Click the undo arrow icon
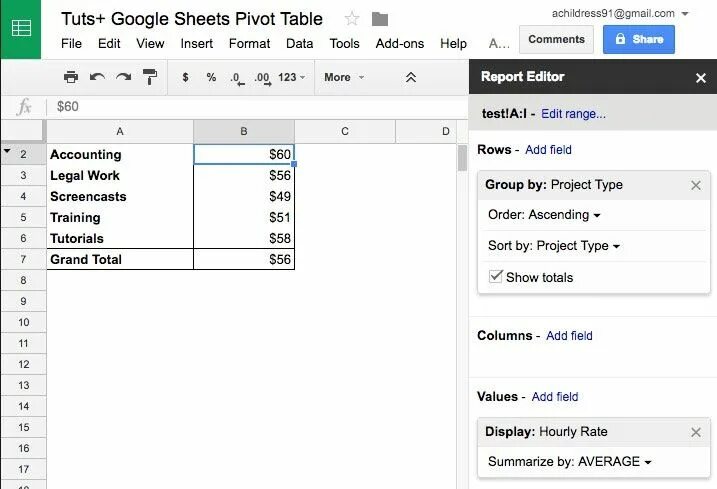This screenshot has width=717, height=489. coord(97,77)
